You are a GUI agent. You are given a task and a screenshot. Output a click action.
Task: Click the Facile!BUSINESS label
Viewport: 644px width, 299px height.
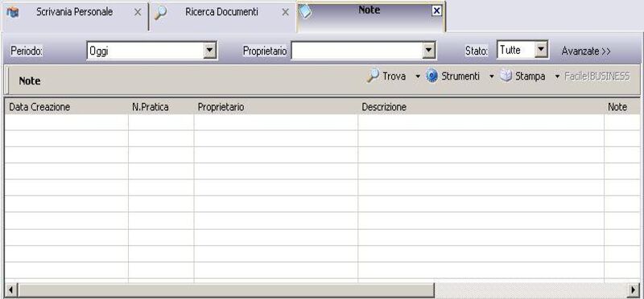(597, 76)
